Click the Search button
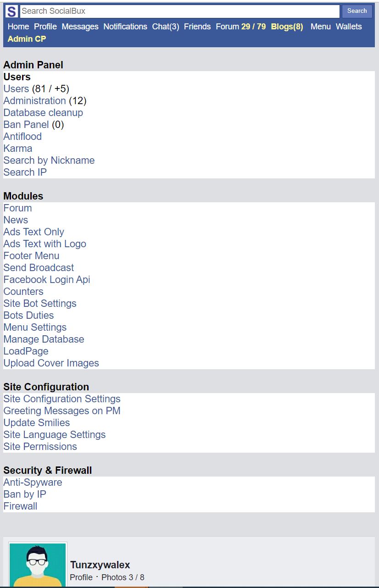Viewport: 379px width, 588px height. pos(357,11)
